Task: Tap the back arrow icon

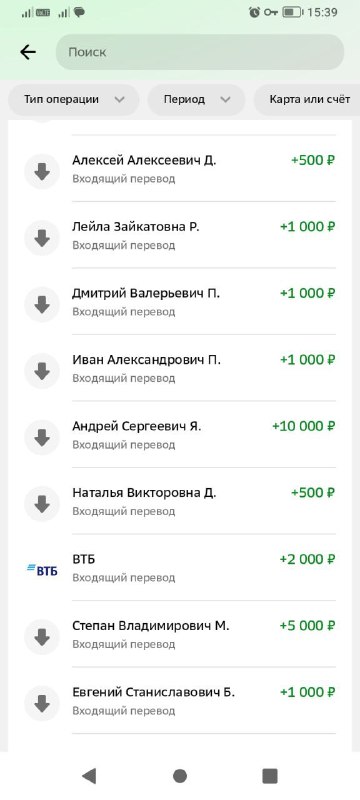Action: 28,52
